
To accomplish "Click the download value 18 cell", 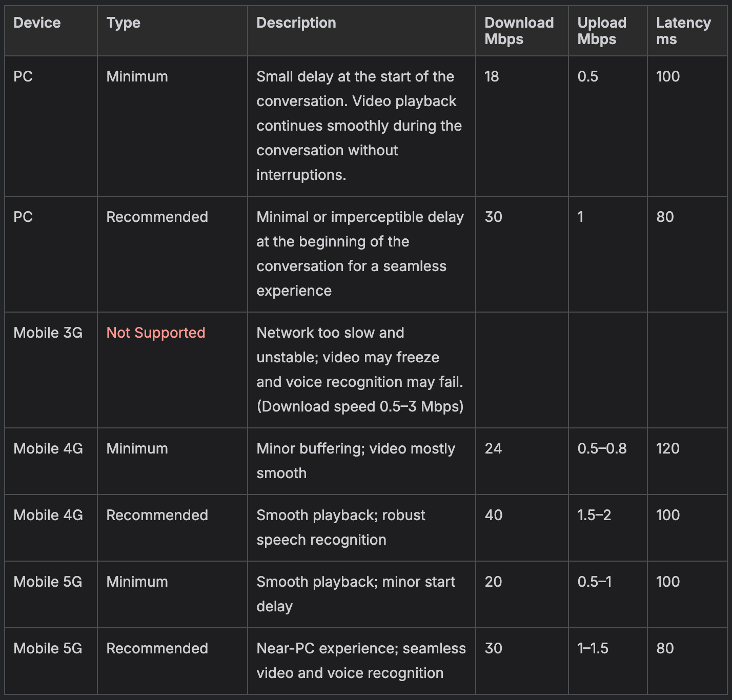I will tap(492, 77).
